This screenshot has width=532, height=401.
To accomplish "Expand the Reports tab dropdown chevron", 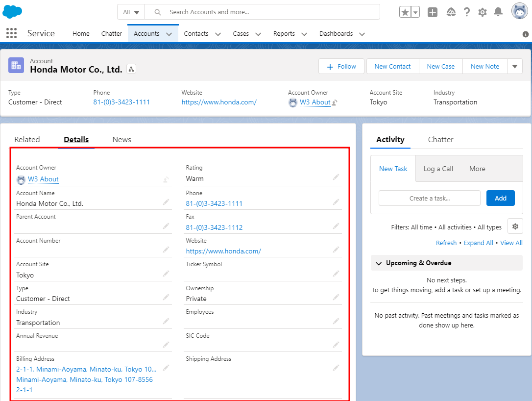I will click(x=304, y=34).
